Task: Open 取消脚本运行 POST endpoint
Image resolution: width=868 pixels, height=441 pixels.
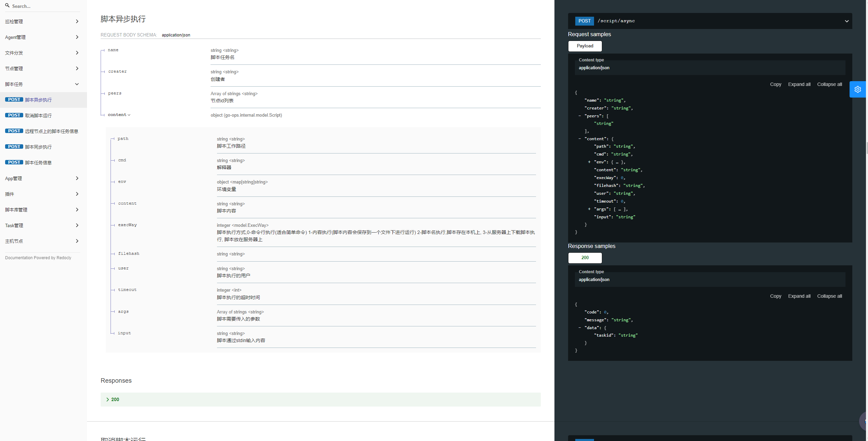Action: (x=38, y=116)
